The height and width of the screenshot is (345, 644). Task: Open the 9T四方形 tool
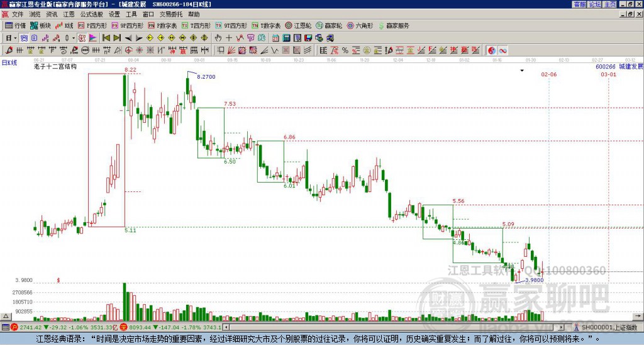tap(231, 25)
